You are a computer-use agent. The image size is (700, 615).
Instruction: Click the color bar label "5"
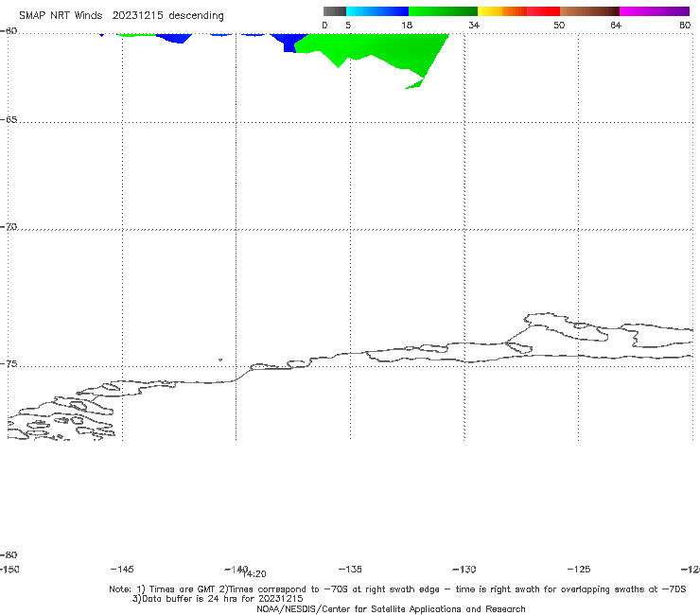pyautogui.click(x=348, y=25)
